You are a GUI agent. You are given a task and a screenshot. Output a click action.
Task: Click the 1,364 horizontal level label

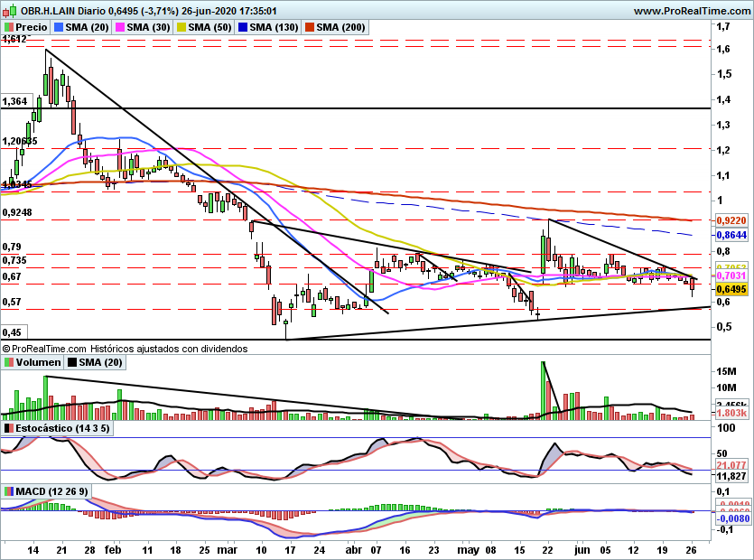pyautogui.click(x=17, y=101)
